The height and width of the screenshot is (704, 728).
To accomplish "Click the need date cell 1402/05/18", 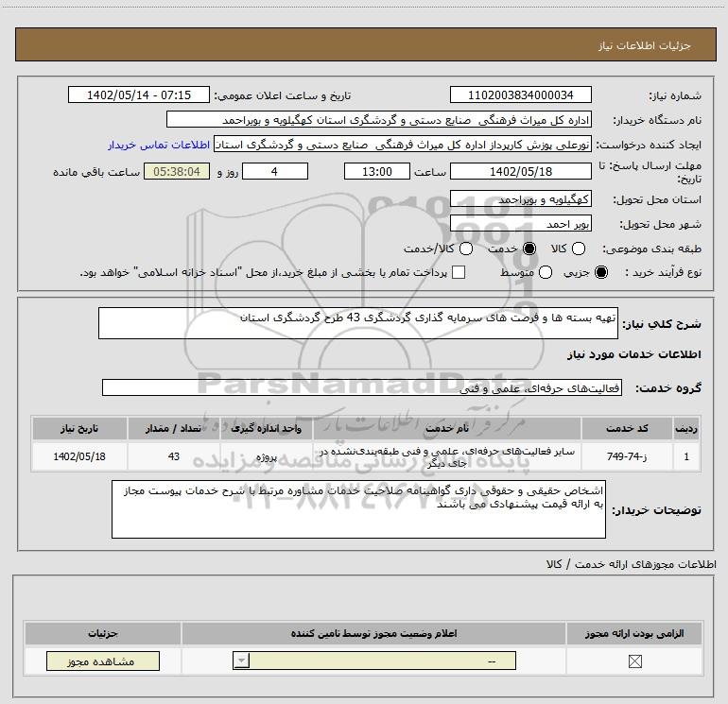I will point(79,456).
